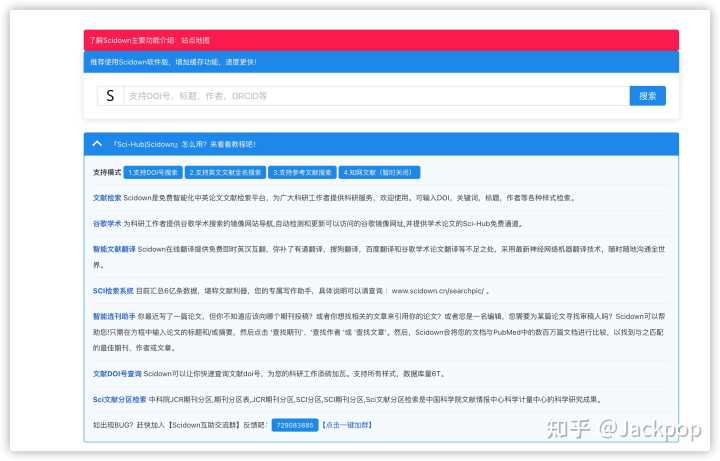The image size is (720, 461).
Task: Open the 站点地图 sitemap link
Action: click(x=196, y=40)
